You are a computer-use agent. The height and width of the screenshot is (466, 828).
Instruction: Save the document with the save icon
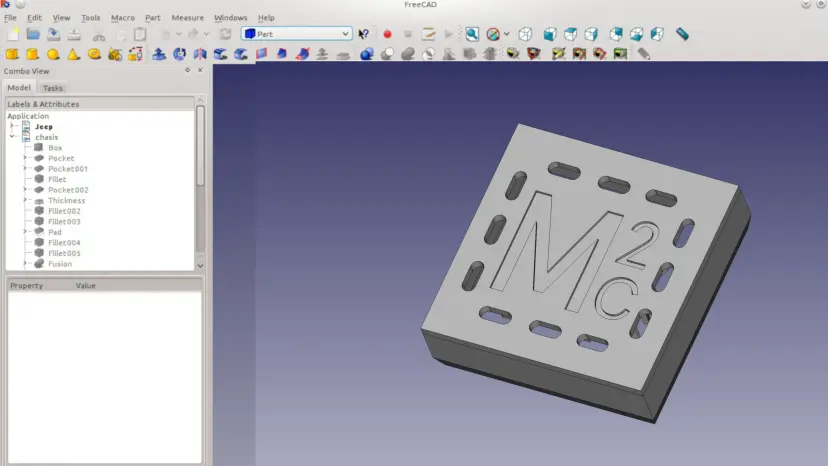tap(53, 34)
